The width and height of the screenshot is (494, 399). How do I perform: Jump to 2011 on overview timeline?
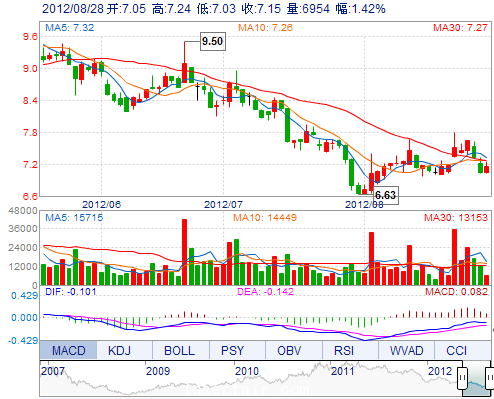click(x=343, y=371)
